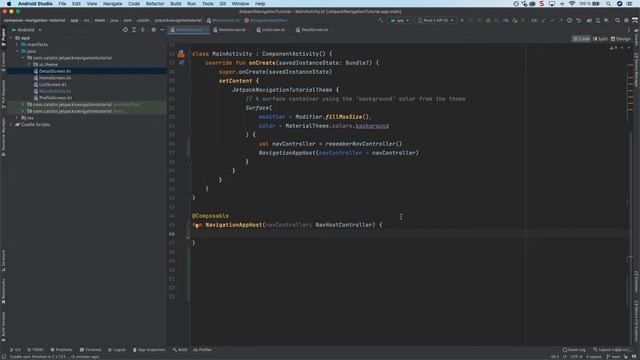Click the Make Project hammer icon
This screenshot has height=360, width=640.
(380, 20)
